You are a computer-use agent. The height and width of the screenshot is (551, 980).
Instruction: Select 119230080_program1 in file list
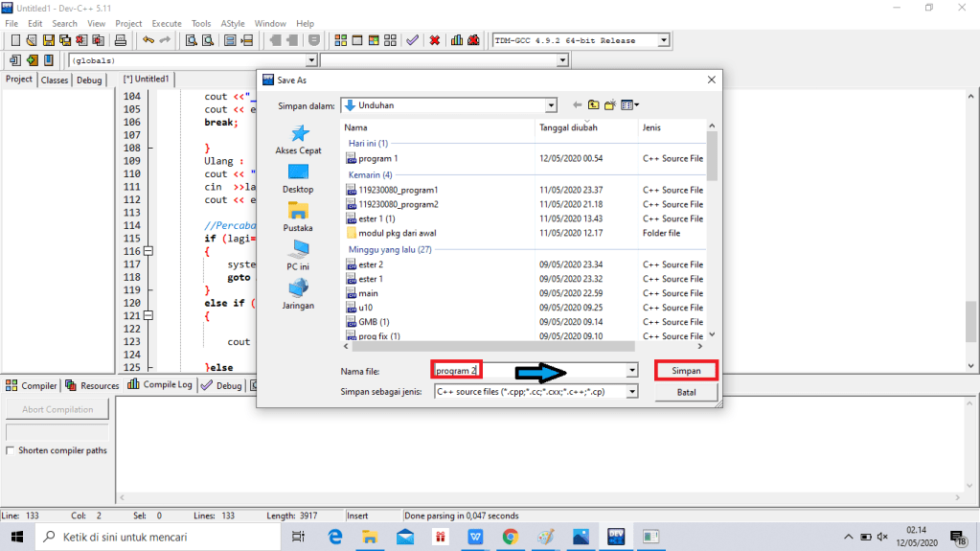click(x=398, y=190)
